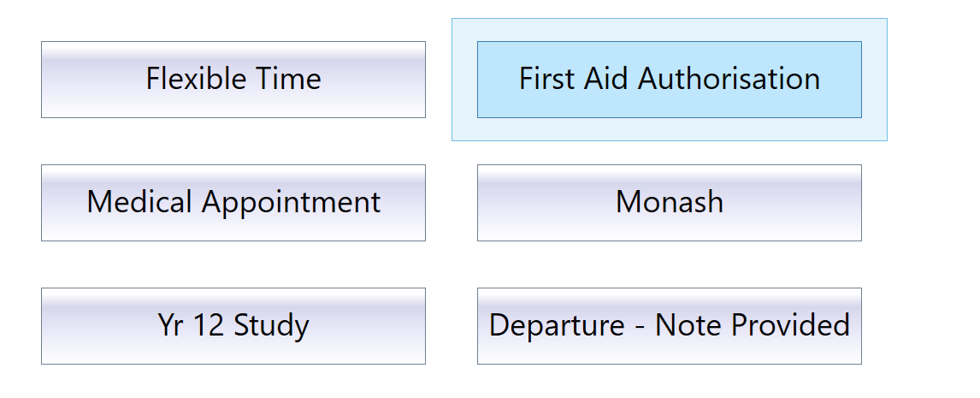Viewport: 980px width, 398px height.
Task: Set reason to Yr 12 Study
Action: (x=233, y=326)
